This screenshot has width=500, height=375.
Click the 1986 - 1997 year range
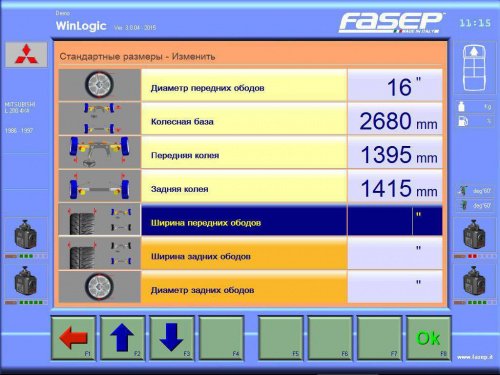pos(19,131)
